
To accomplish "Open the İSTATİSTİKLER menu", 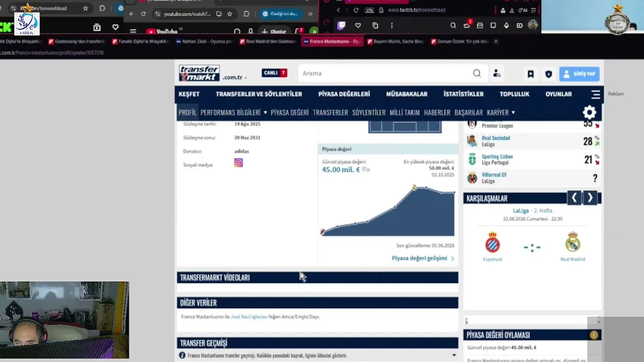I will 463,94.
